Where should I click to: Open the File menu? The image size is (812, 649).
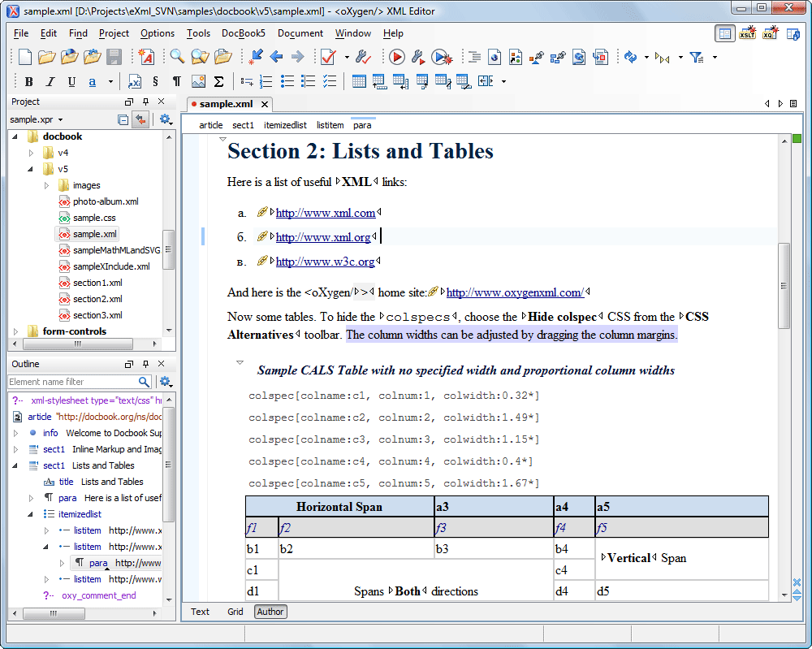21,33
